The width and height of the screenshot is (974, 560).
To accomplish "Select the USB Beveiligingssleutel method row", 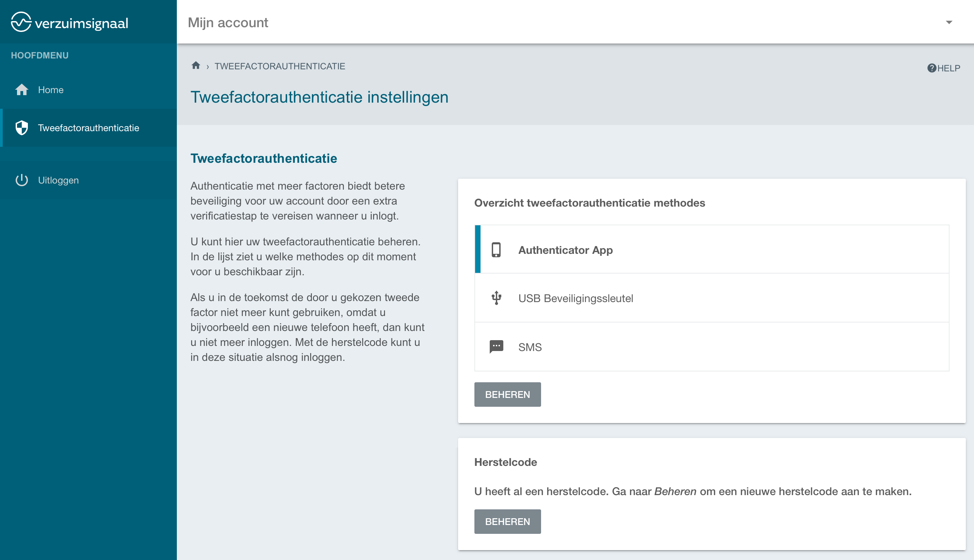I will point(712,298).
